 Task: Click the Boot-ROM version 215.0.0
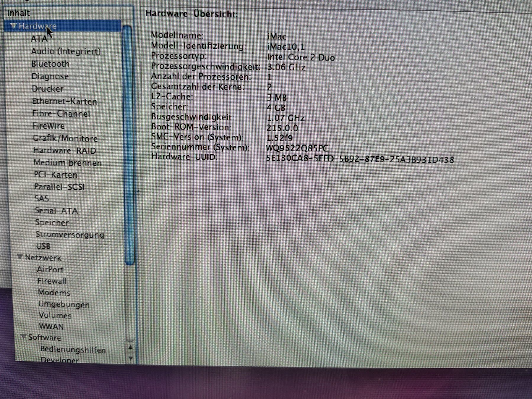[x=282, y=128]
